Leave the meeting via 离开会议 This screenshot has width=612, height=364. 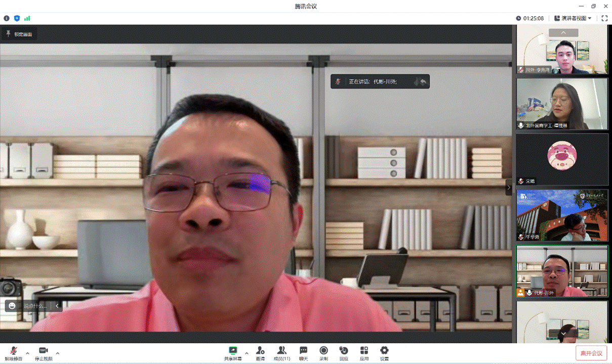pyautogui.click(x=591, y=353)
